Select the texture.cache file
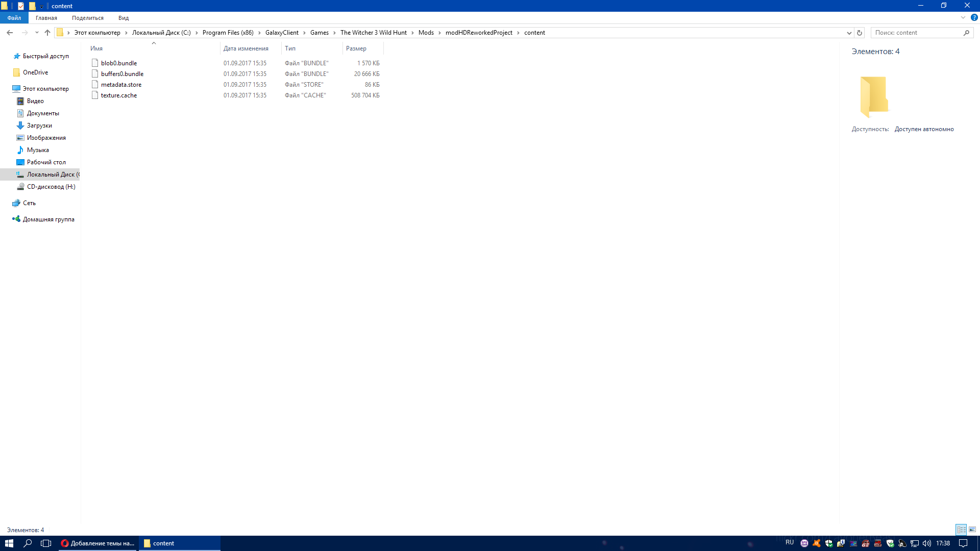 pos(118,95)
